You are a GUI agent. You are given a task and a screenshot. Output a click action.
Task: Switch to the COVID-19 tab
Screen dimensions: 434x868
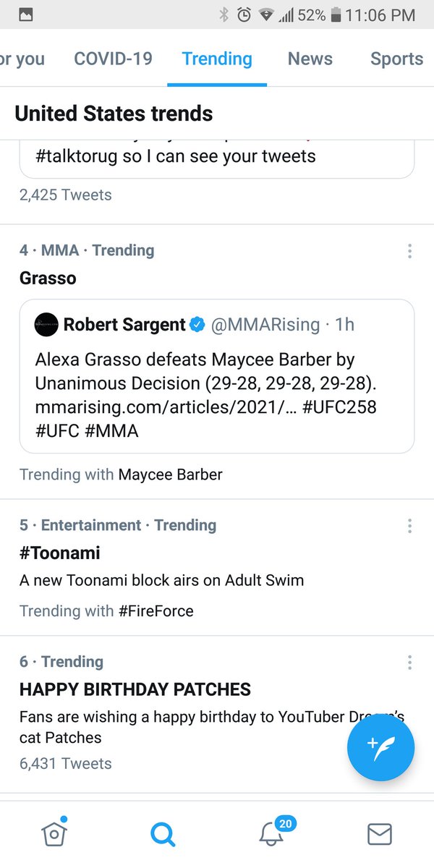[x=113, y=59]
